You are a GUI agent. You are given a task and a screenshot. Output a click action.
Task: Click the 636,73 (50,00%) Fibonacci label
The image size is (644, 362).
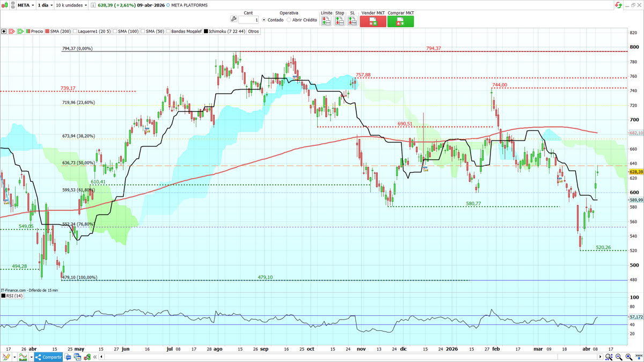(78, 163)
